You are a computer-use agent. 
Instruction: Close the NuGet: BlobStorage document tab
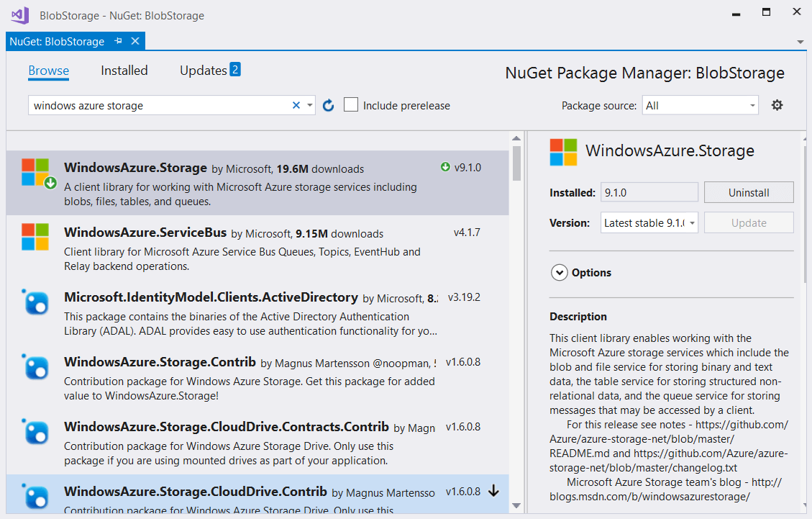pos(135,41)
